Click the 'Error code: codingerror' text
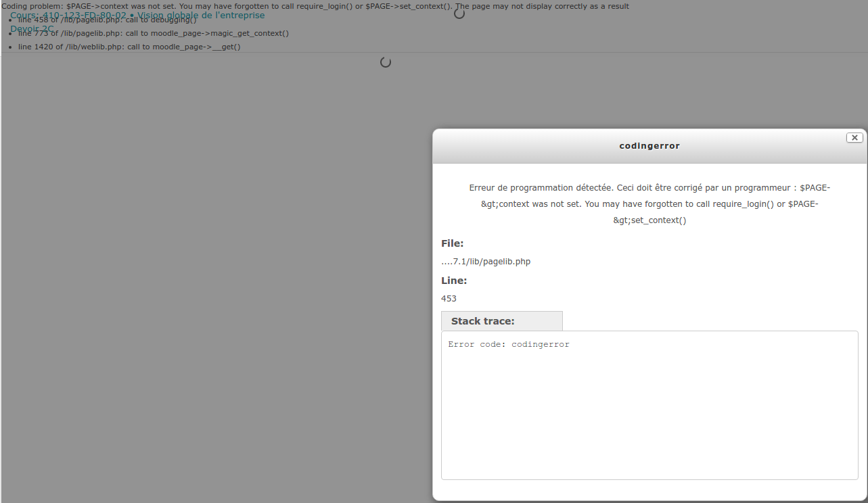This screenshot has width=868, height=503. click(x=509, y=344)
